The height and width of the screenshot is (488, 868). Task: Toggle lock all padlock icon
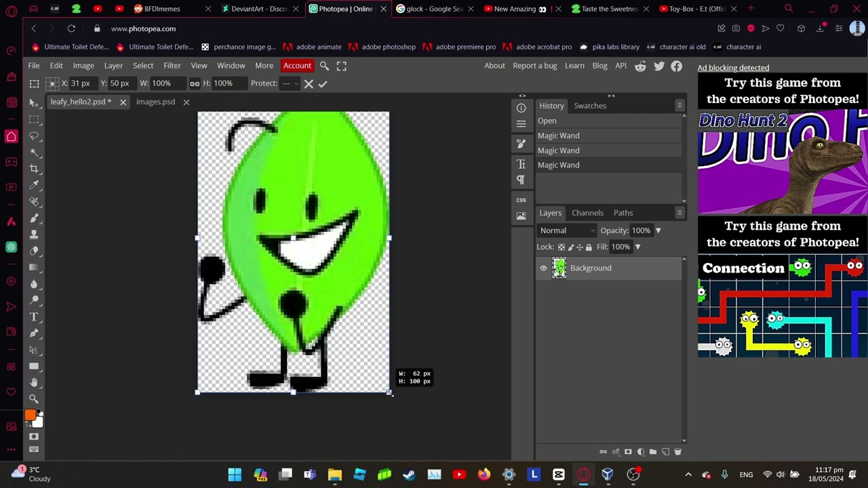tap(589, 247)
